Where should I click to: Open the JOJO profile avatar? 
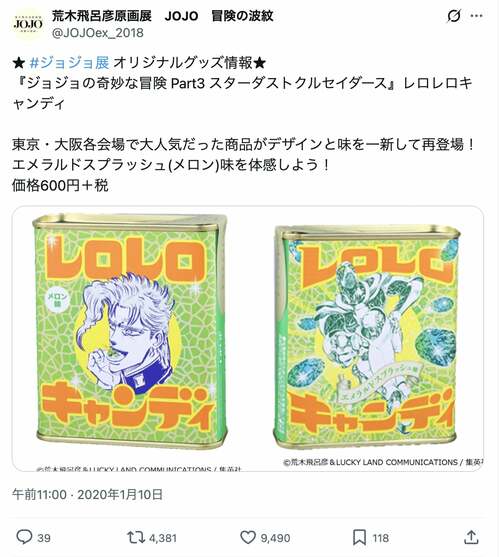pos(28,24)
